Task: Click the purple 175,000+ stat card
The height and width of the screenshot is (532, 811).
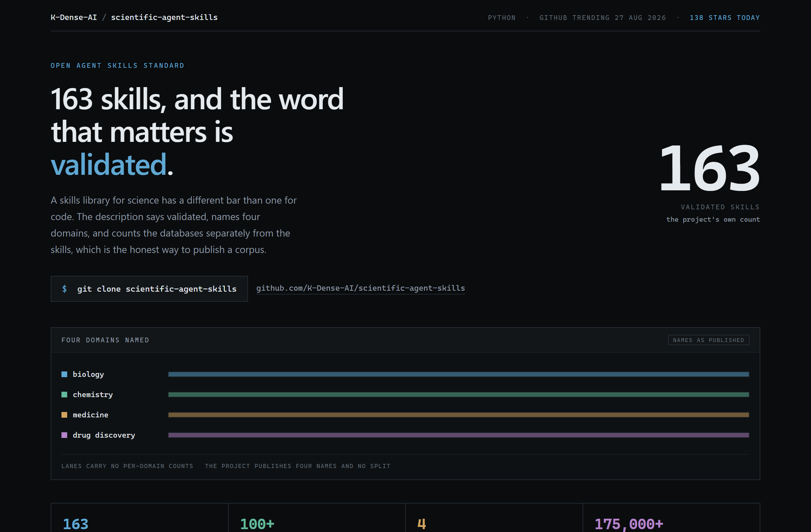Action: point(671,518)
